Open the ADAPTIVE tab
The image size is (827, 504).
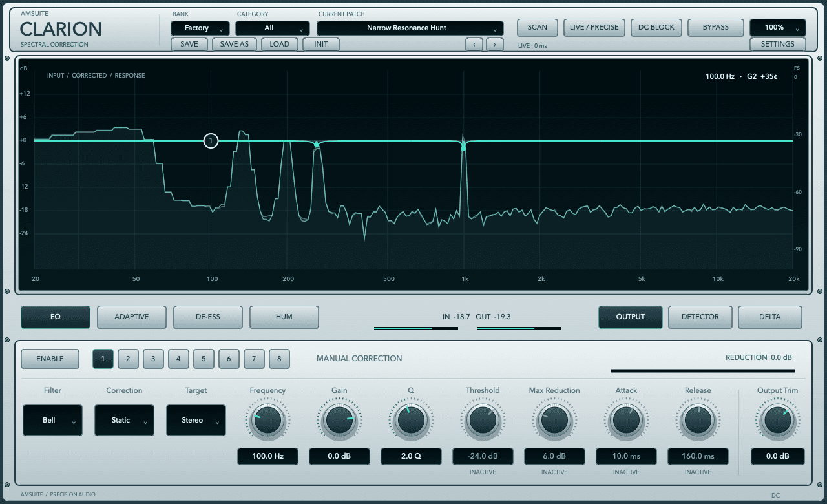click(132, 317)
